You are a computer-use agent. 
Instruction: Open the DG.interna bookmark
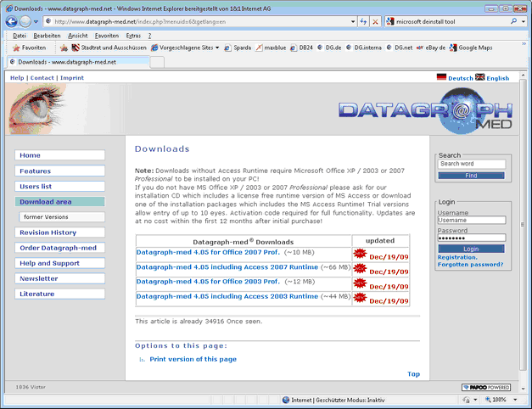pos(364,48)
